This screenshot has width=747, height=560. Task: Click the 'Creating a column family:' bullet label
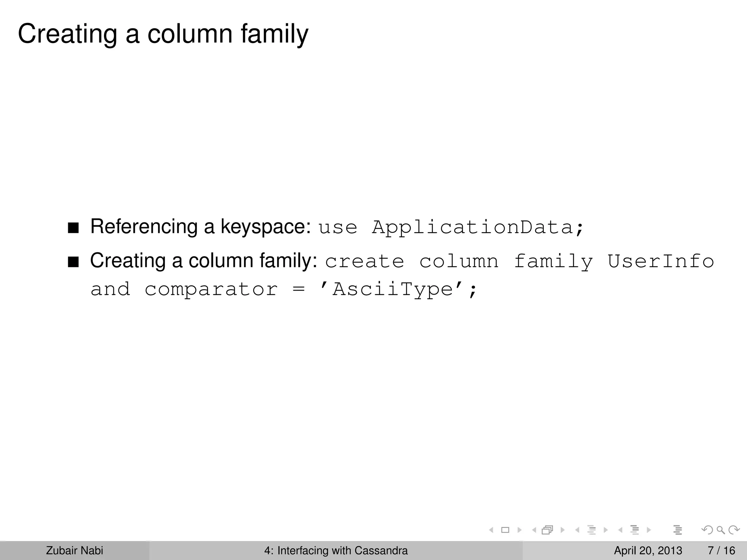click(204, 261)
